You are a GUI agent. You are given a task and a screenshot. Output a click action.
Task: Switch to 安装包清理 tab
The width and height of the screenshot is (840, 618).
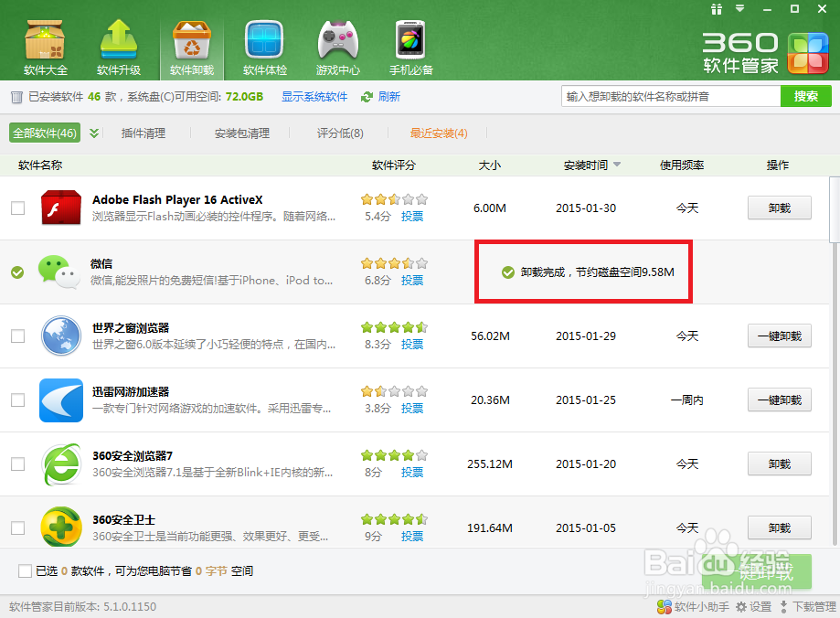click(x=241, y=133)
